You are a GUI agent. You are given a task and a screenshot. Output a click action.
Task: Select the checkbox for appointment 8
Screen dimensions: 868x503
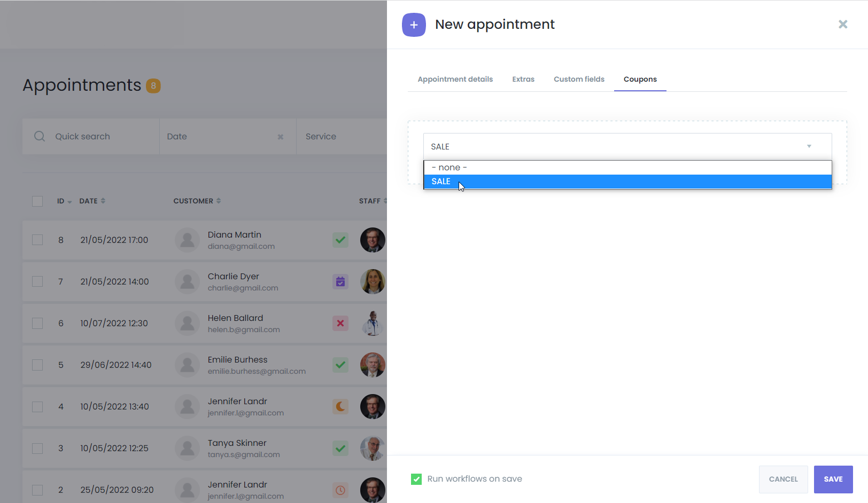[37, 240]
